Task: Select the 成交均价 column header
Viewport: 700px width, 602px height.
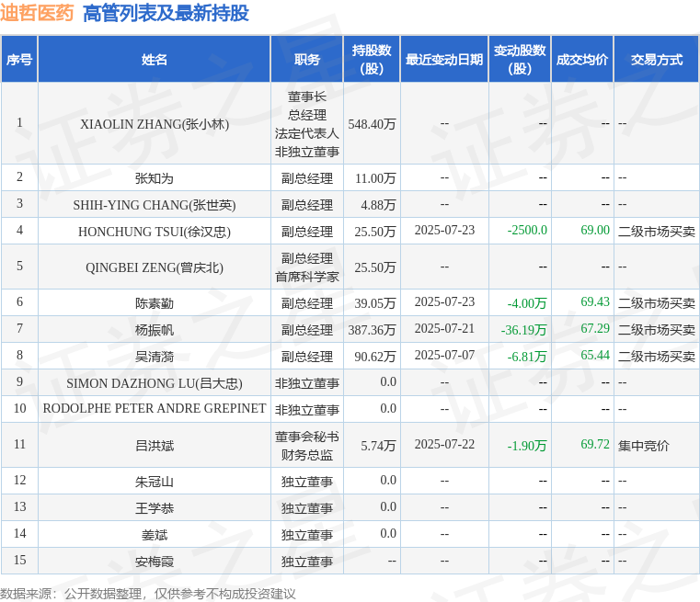Action: (582, 60)
